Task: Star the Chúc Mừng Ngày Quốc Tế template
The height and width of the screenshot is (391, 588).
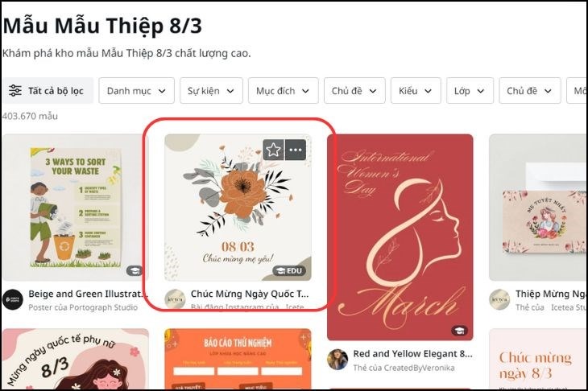Action: 273,150
